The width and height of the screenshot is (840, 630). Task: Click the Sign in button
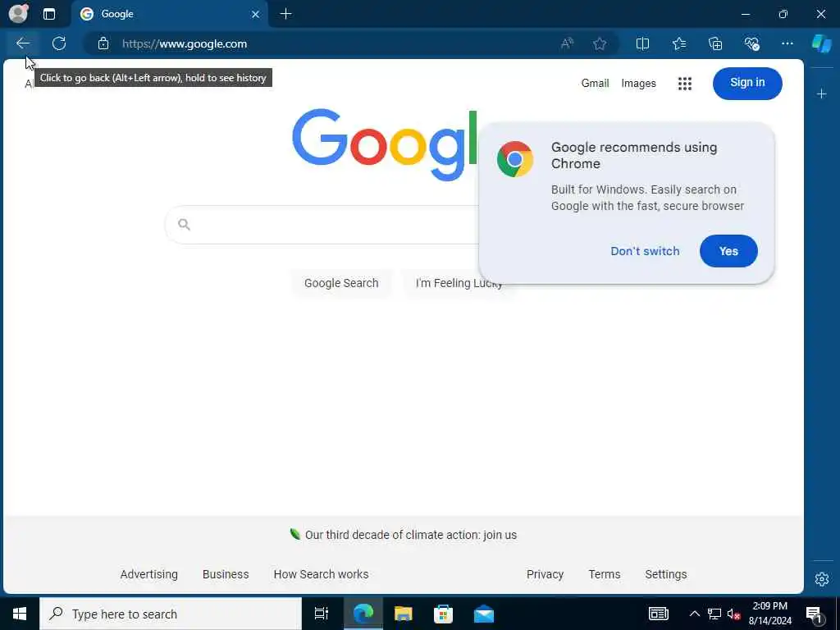pyautogui.click(x=747, y=83)
